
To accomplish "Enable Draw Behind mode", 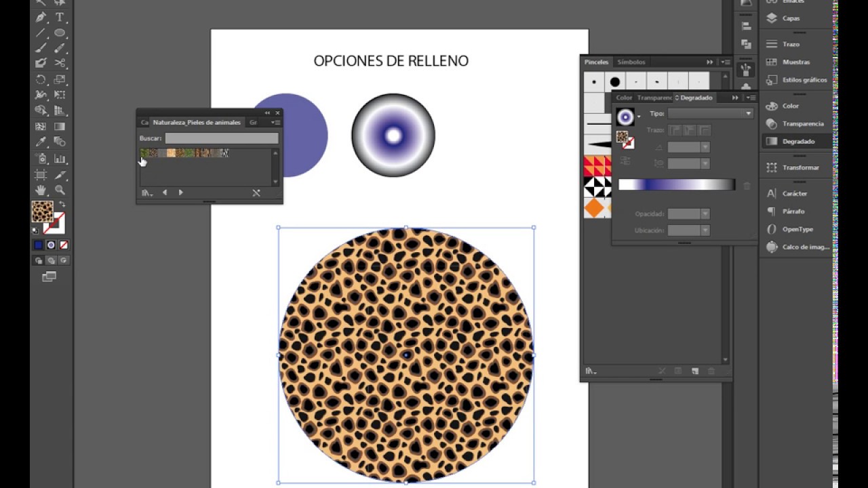I will click(x=51, y=260).
